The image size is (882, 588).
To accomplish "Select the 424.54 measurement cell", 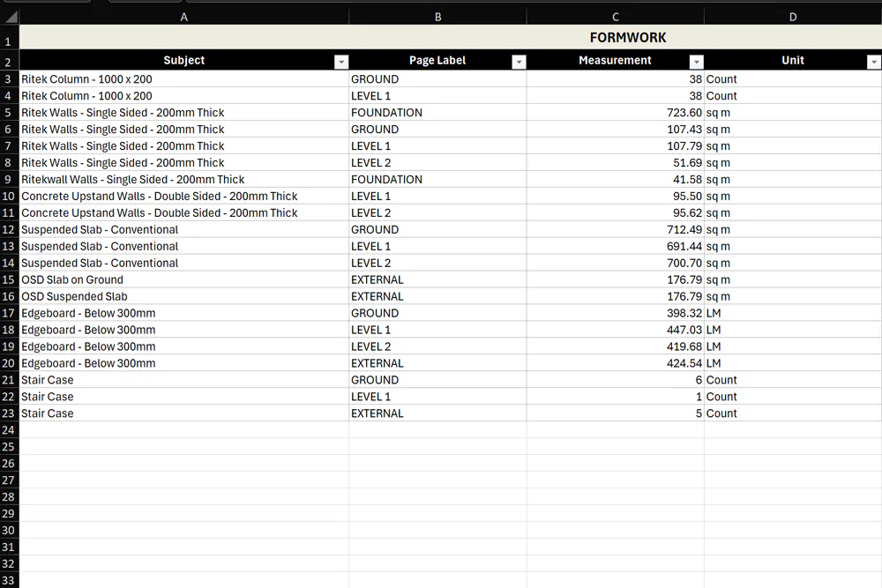I will point(616,363).
